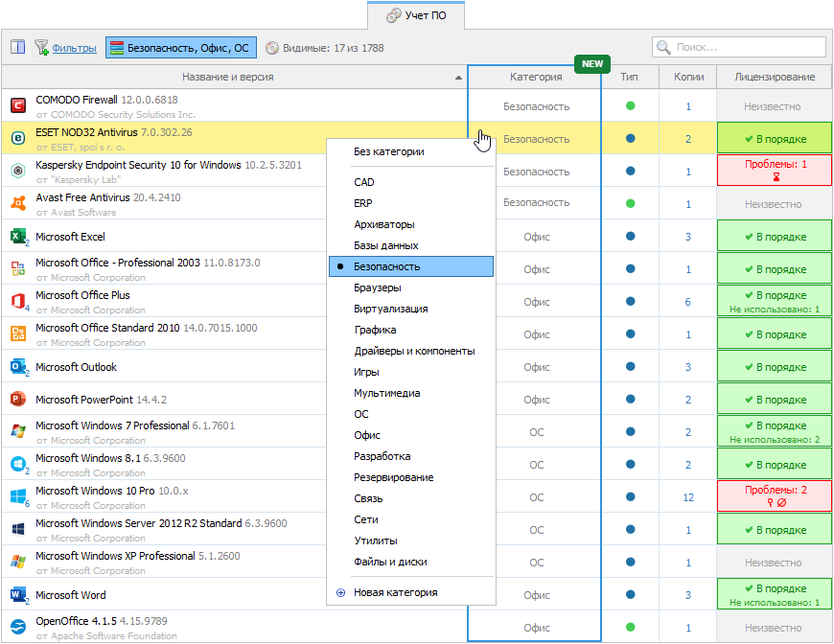
Task: Click the Microsoft Outlook icon
Action: coord(19,367)
